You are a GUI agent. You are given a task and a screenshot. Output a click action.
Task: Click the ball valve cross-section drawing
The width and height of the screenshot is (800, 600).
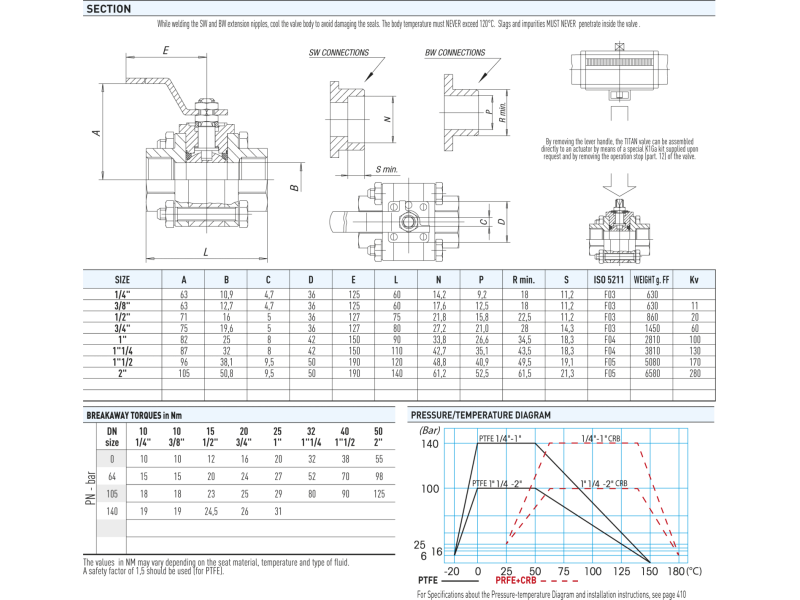pyautogui.click(x=208, y=180)
